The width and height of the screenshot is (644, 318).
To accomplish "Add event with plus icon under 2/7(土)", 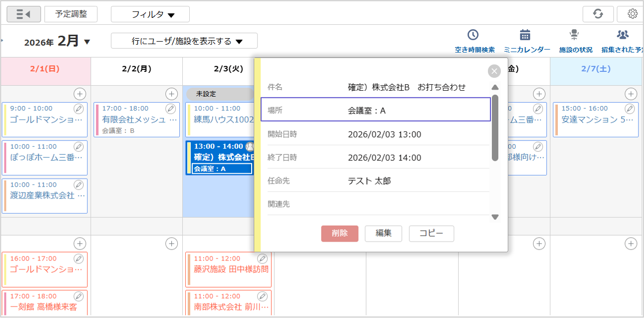I will click(x=631, y=93).
